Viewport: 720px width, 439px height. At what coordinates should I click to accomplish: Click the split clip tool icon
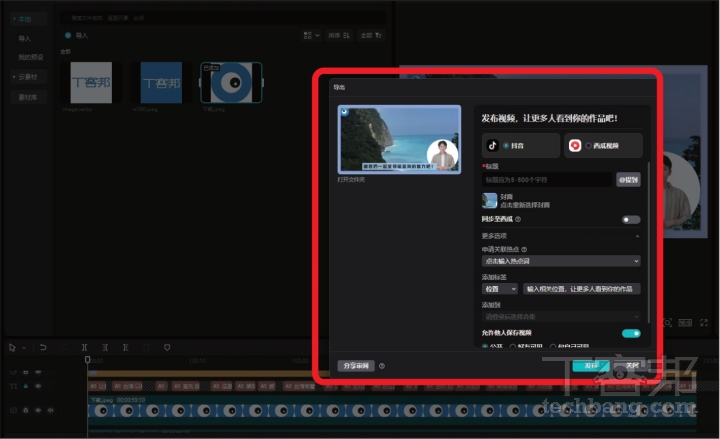[x=84, y=347]
